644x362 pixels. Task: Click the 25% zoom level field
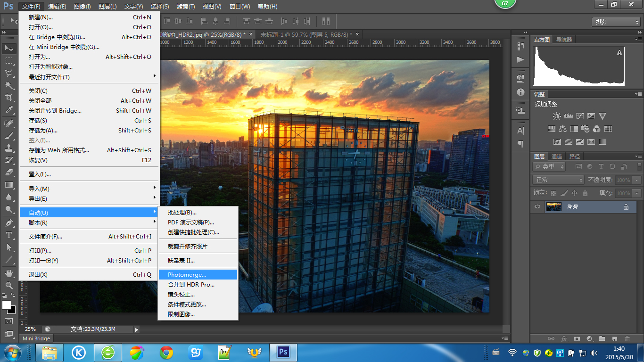point(30,329)
